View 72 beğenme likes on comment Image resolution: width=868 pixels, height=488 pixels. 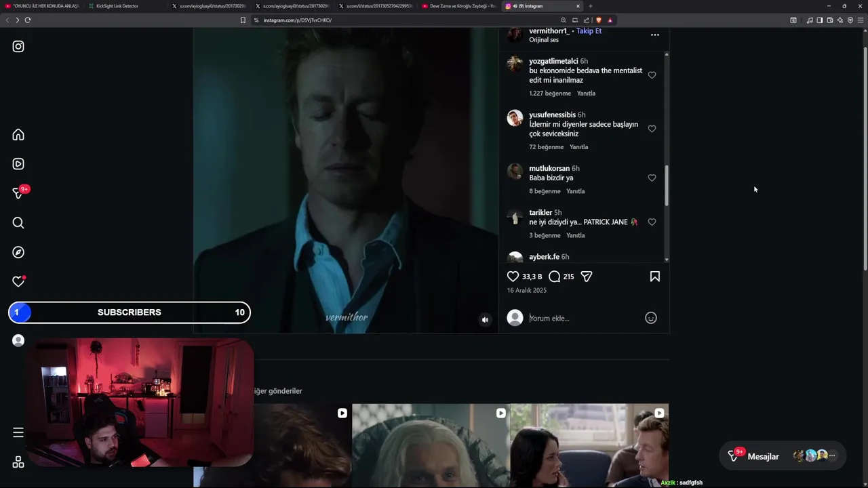(x=547, y=147)
